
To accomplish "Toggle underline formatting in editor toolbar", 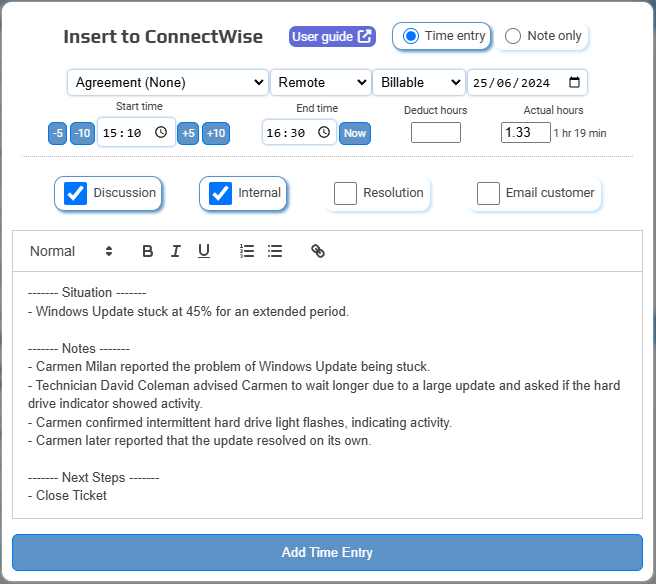I will (204, 251).
